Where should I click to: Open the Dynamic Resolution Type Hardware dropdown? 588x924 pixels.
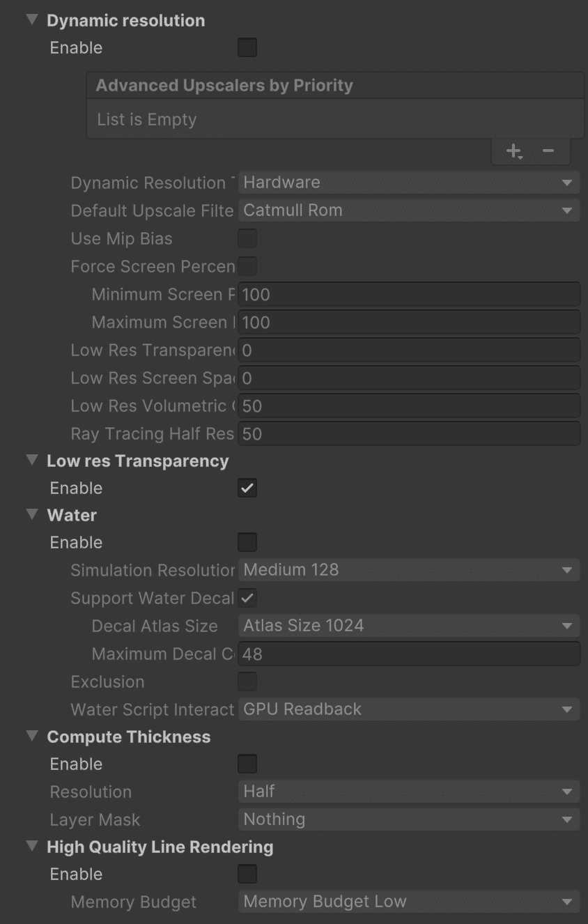pyautogui.click(x=409, y=183)
